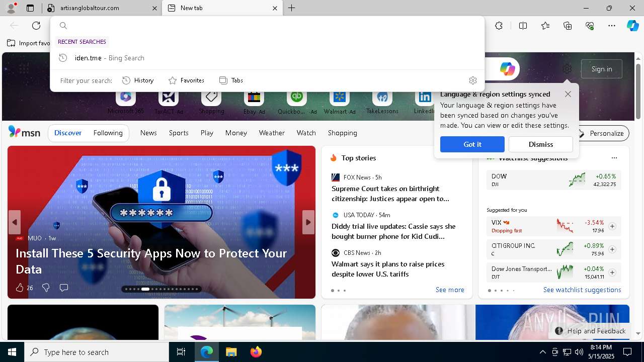Select the Discover feed tab

(x=68, y=133)
